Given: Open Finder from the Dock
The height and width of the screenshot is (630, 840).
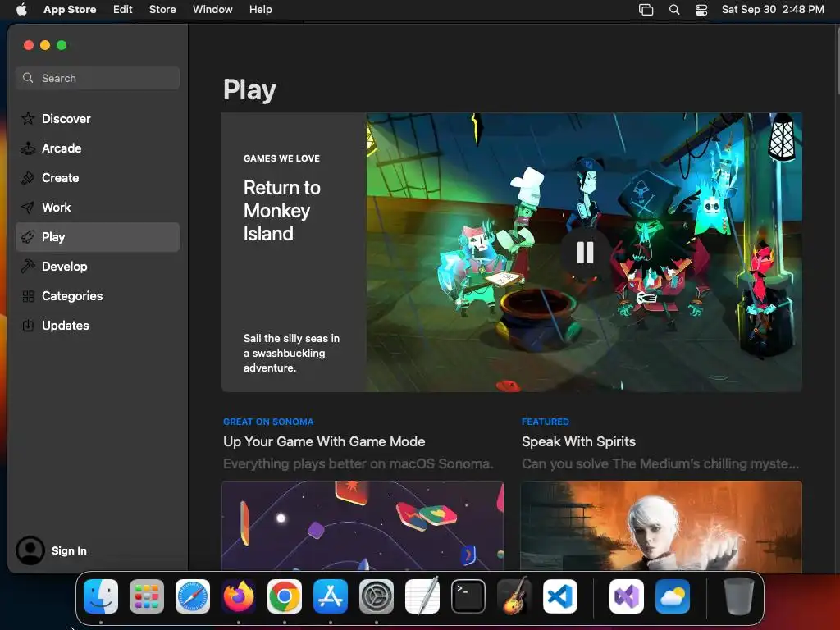Looking at the screenshot, I should pos(101,596).
